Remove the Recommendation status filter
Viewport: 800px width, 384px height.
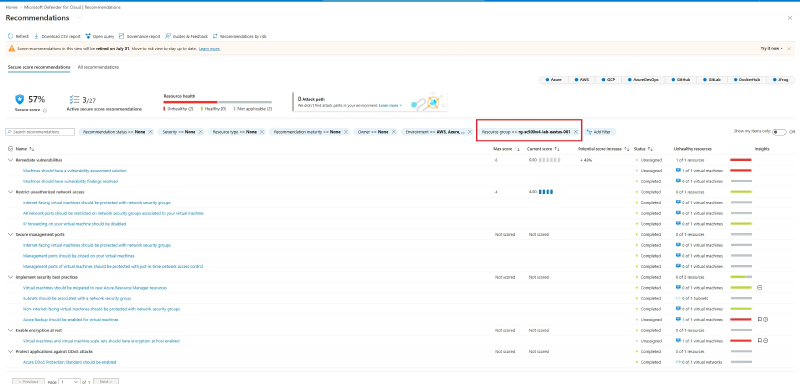coord(151,132)
